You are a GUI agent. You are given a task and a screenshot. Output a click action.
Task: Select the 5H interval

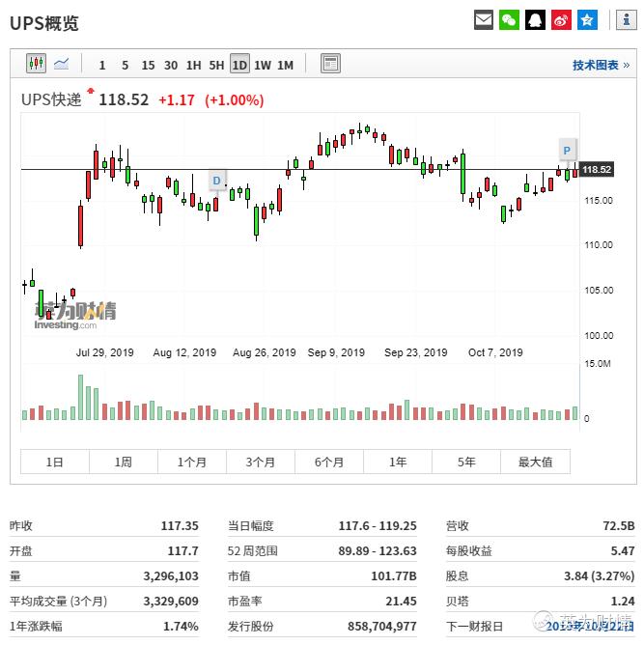tap(216, 66)
